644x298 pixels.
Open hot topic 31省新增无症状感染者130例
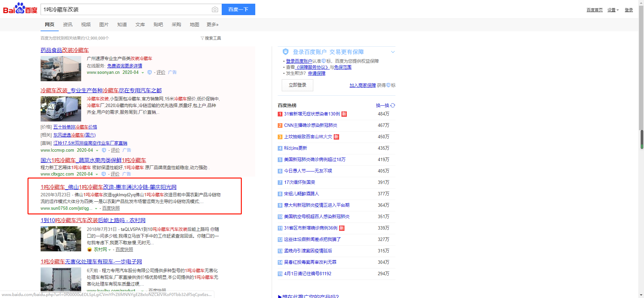click(312, 114)
